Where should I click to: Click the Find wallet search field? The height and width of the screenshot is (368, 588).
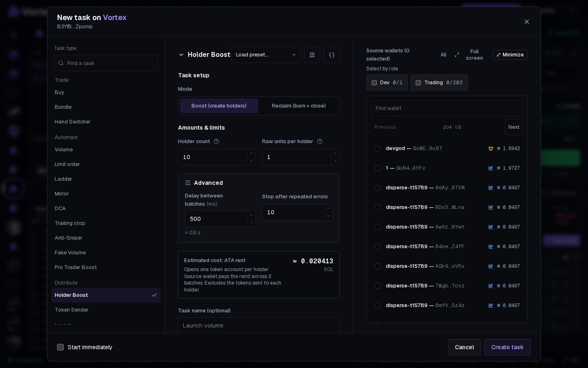[447, 108]
